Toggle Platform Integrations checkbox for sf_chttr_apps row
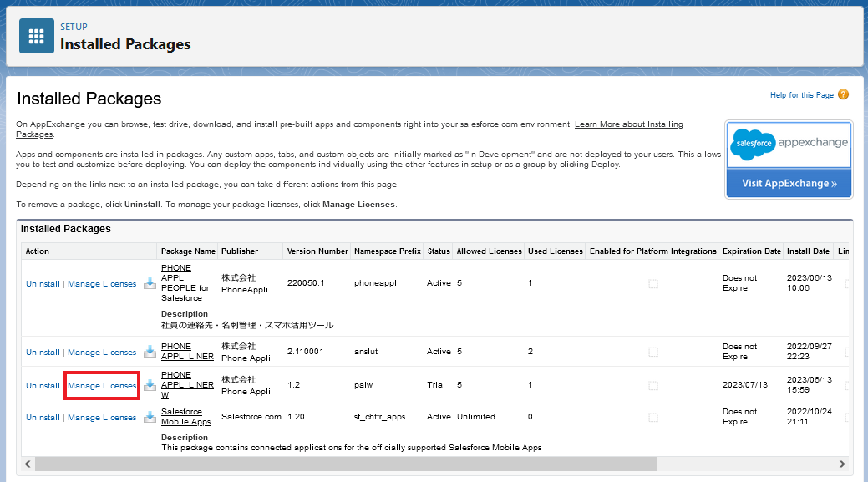The width and height of the screenshot is (868, 482). point(653,417)
